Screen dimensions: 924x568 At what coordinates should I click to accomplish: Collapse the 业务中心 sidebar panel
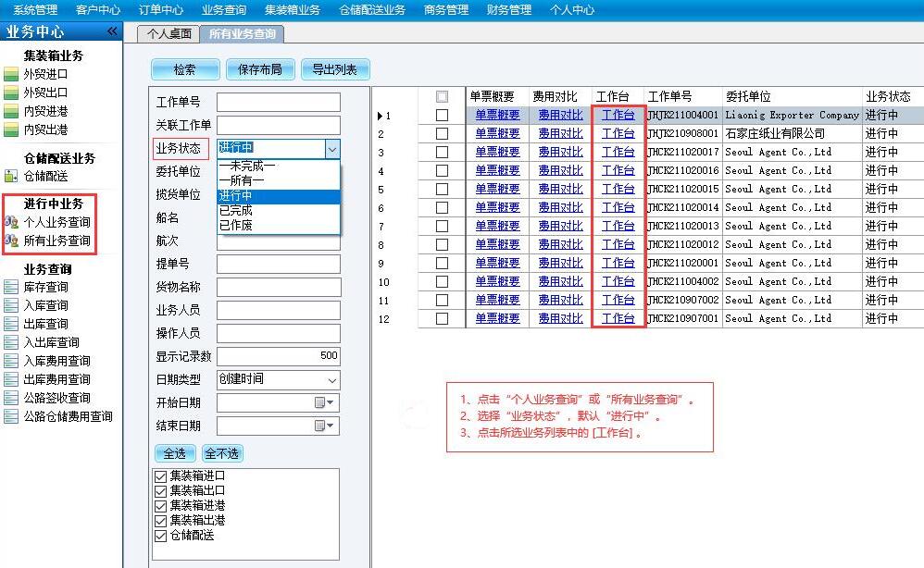[112, 31]
